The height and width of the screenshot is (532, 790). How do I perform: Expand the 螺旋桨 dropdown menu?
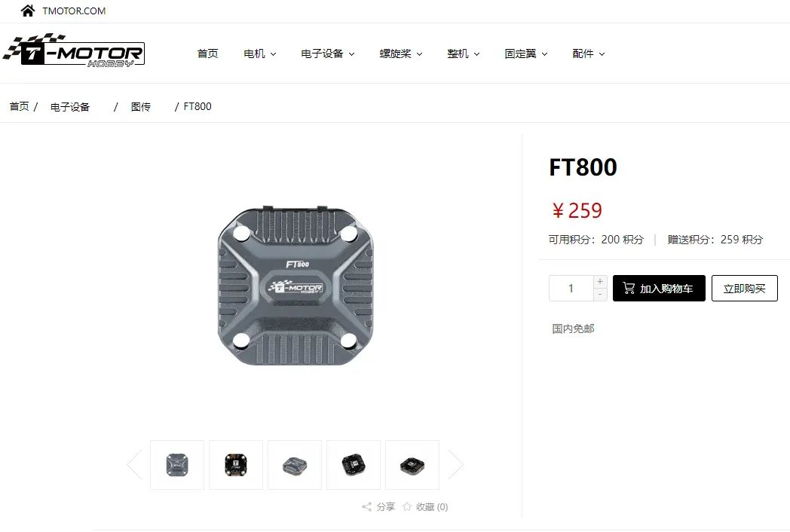(x=400, y=54)
